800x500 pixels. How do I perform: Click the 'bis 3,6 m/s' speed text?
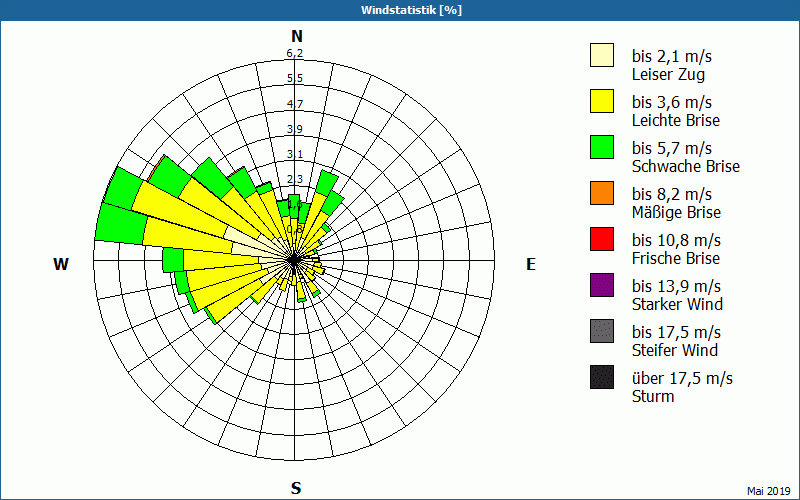[671, 102]
